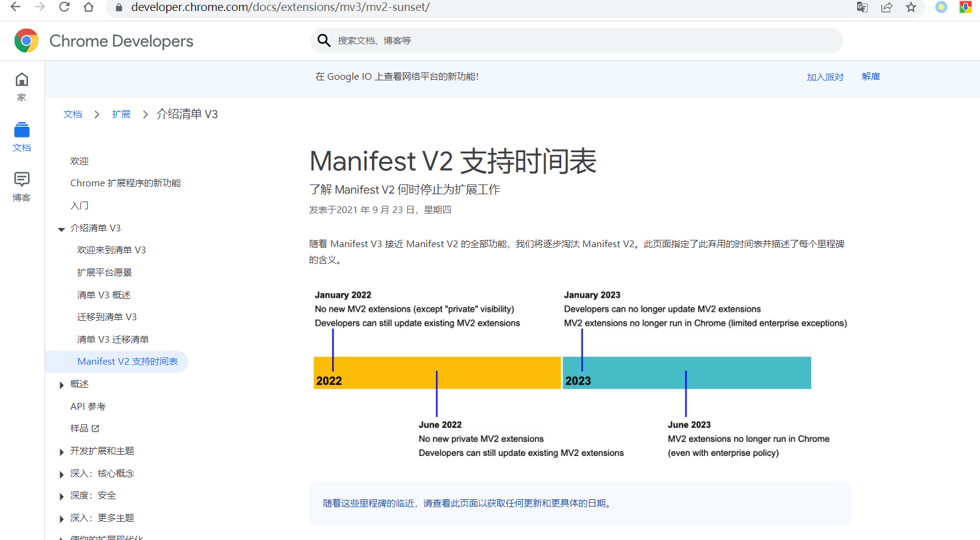Click the June 2022 timeline marker line
The height and width of the screenshot is (540, 980).
(437, 394)
